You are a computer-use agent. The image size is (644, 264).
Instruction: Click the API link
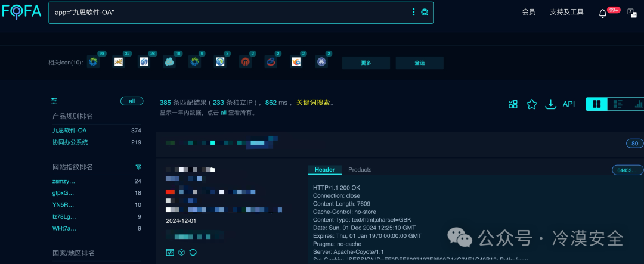click(x=569, y=104)
